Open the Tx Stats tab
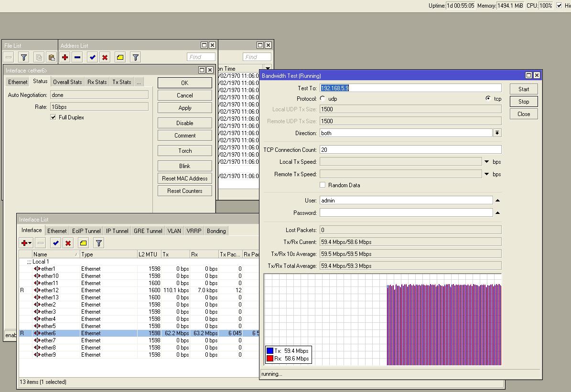The width and height of the screenshot is (571, 392). pyautogui.click(x=122, y=82)
